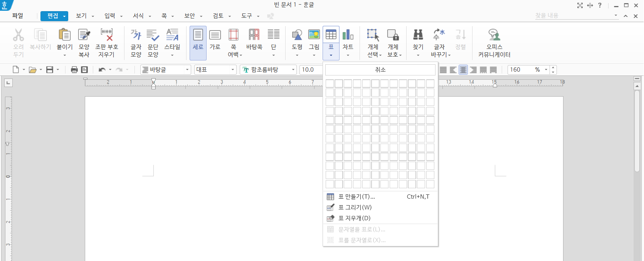Open the Tools (도구) menu
The width and height of the screenshot is (644, 261).
(x=247, y=16)
